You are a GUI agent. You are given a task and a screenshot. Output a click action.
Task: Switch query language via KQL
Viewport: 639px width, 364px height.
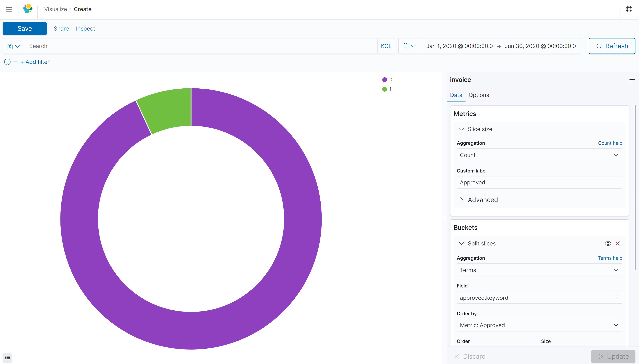pyautogui.click(x=386, y=46)
